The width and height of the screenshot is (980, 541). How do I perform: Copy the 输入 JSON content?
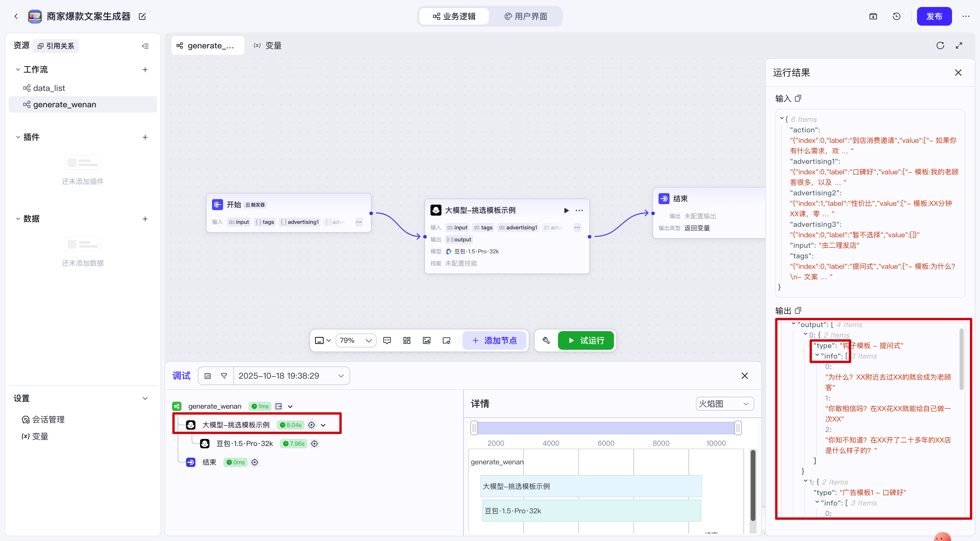click(798, 99)
